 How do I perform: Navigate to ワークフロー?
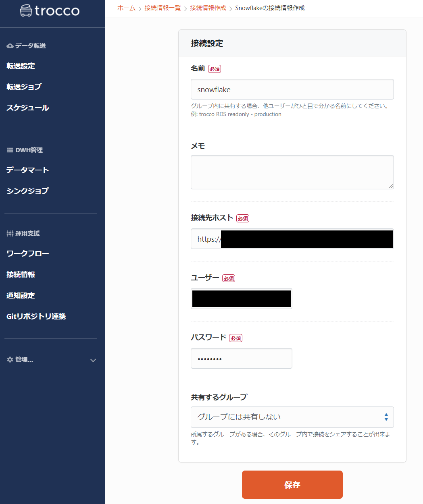click(27, 253)
